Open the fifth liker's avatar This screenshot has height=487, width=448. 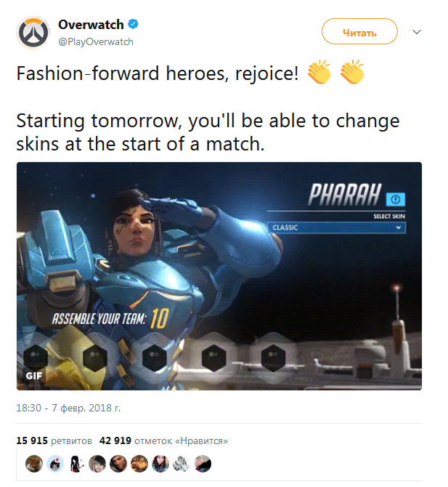click(x=118, y=464)
